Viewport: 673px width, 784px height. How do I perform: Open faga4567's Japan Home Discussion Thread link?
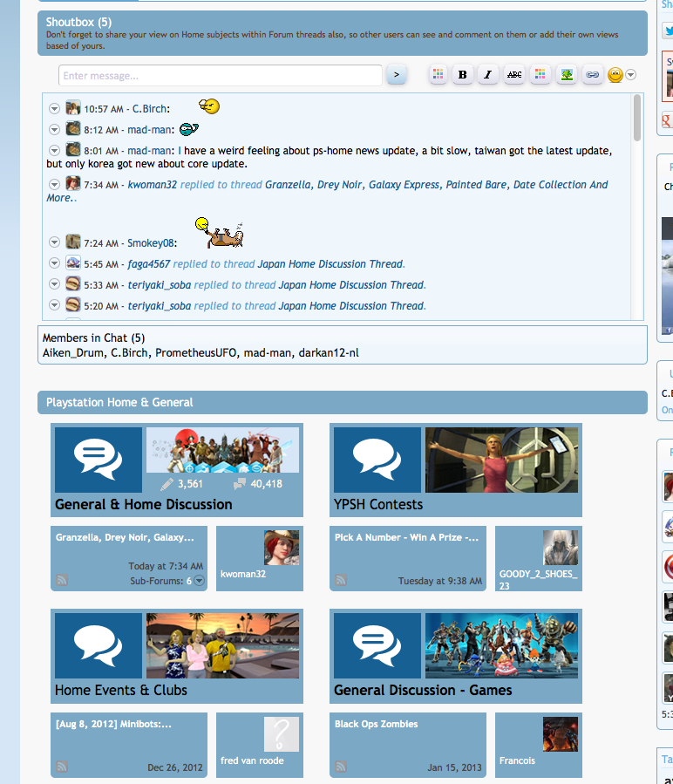point(330,264)
